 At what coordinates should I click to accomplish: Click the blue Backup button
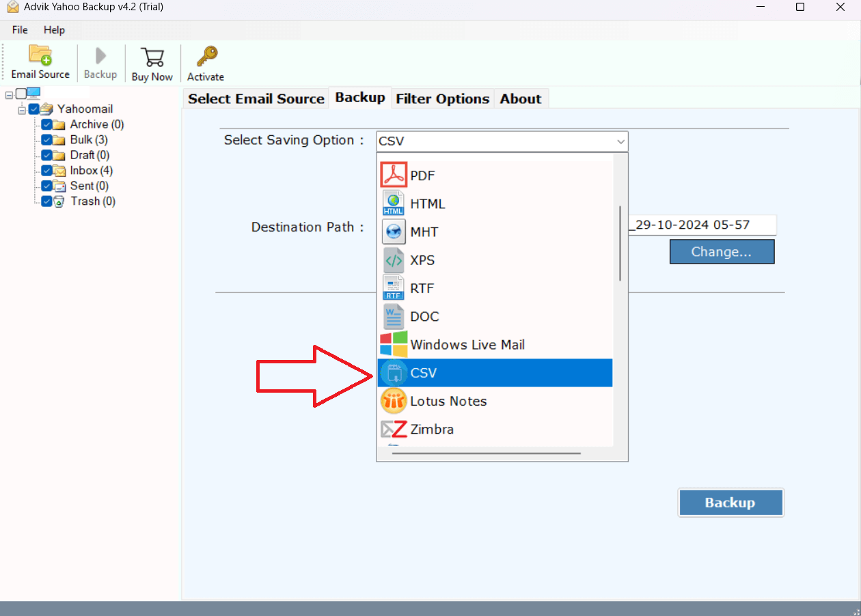point(730,503)
